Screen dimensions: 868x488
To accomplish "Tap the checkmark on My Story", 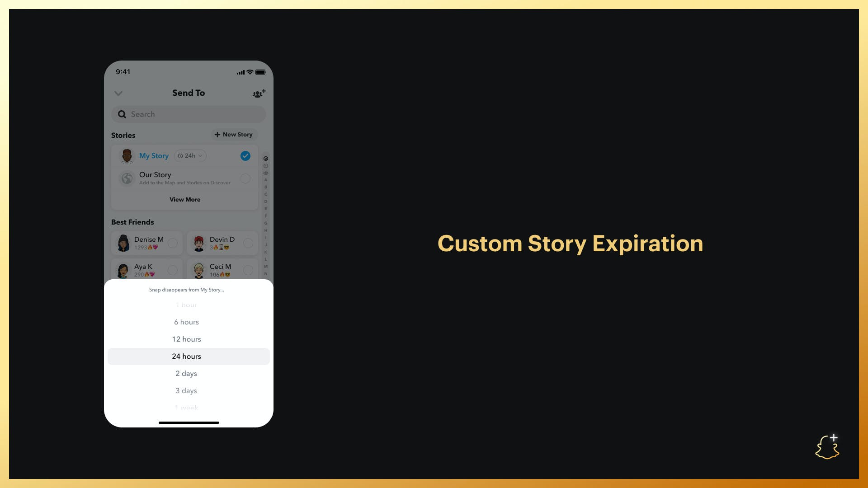I will 245,155.
